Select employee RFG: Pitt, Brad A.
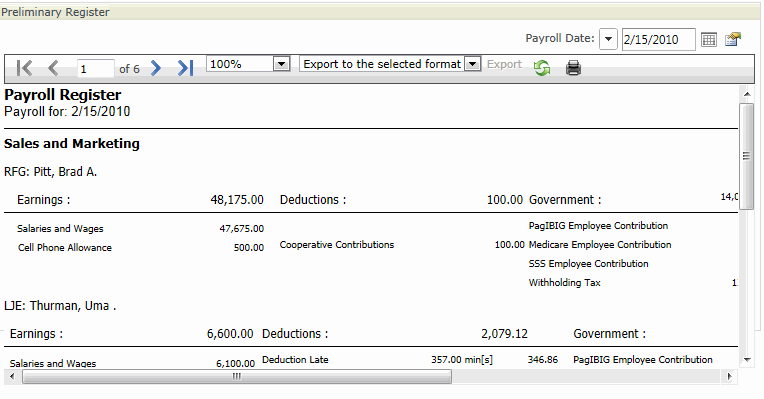The image size is (764, 399). point(51,172)
